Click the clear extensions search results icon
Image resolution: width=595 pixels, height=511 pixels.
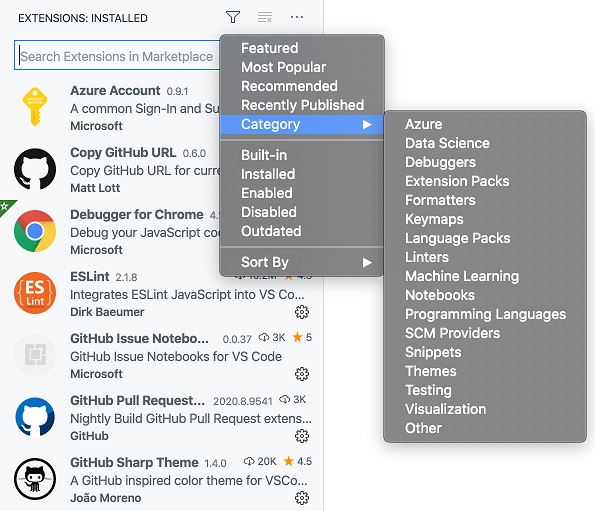(264, 17)
